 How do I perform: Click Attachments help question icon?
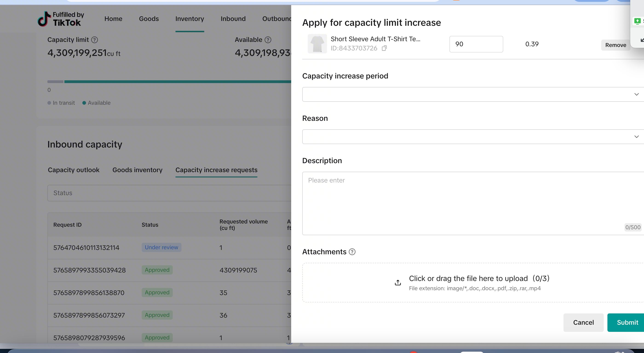tap(352, 252)
